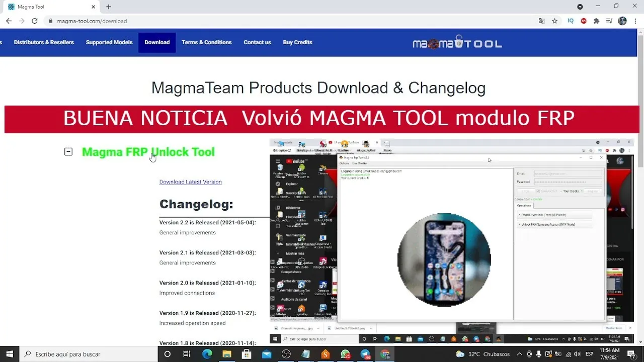This screenshot has height=362, width=644.
Task: Open the battery status tray icon
Action: pyautogui.click(x=558, y=354)
